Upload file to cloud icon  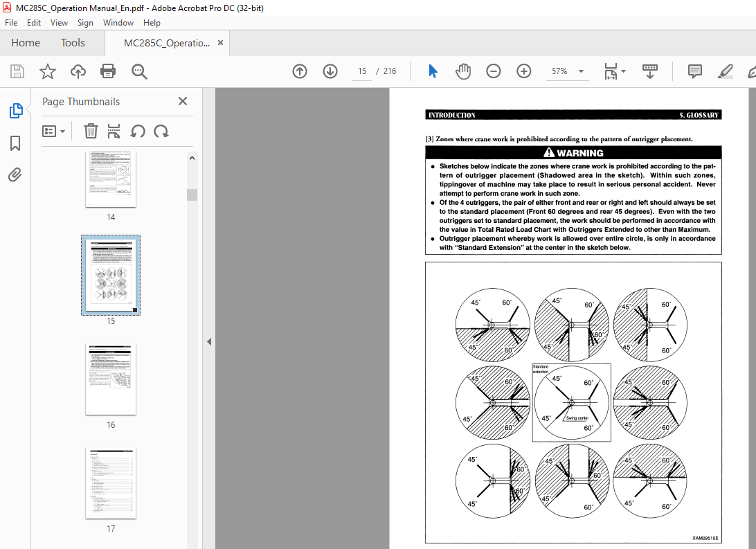point(78,71)
